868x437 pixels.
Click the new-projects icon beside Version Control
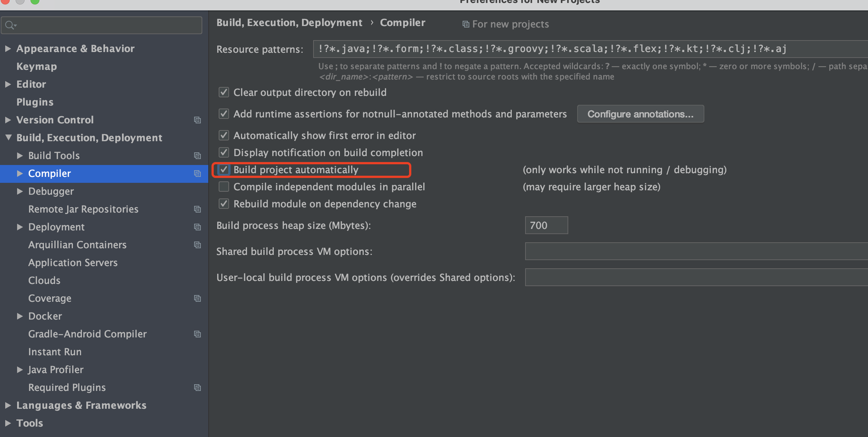197,120
